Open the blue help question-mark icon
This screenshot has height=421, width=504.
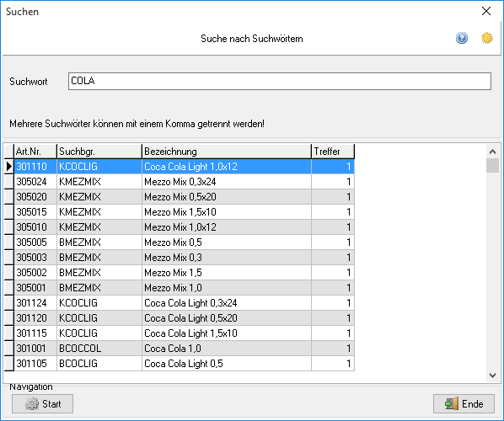point(462,38)
